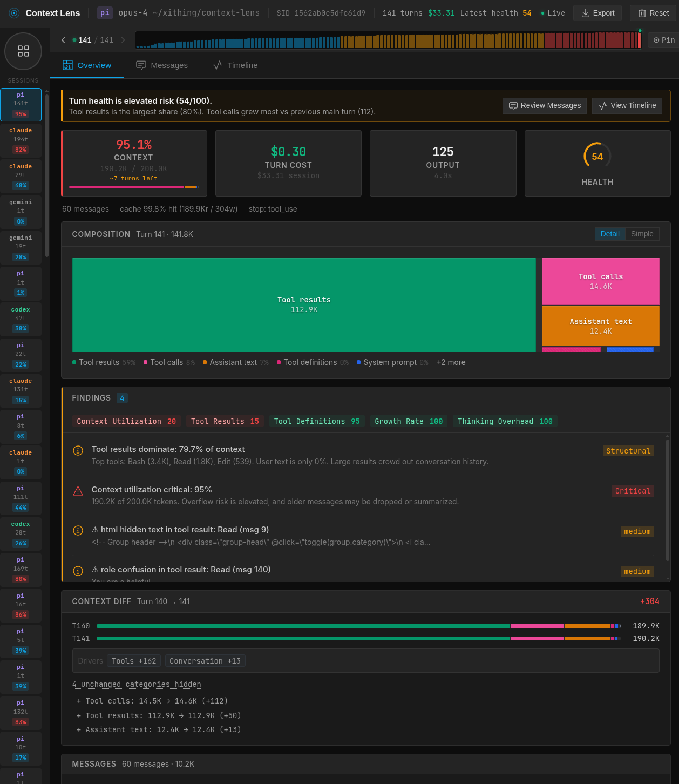Image resolution: width=679 pixels, height=784 pixels.
Task: Click the T141 context diff bar
Action: pos(358,638)
